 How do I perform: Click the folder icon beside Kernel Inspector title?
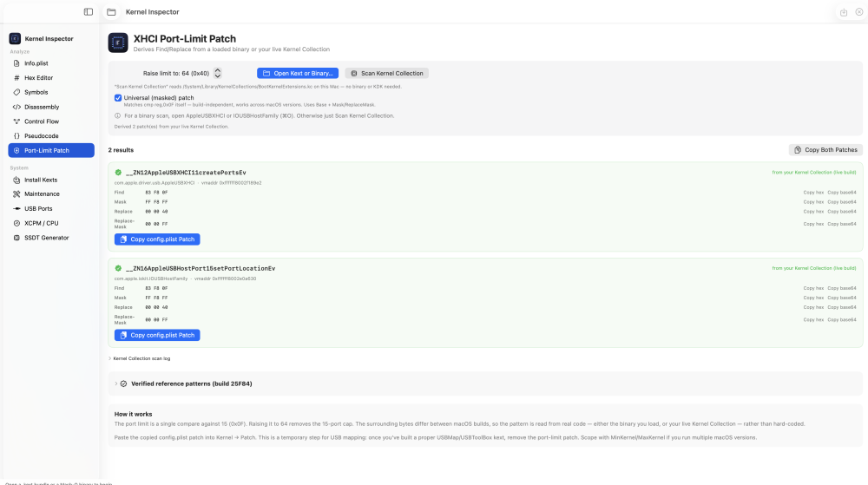(111, 11)
